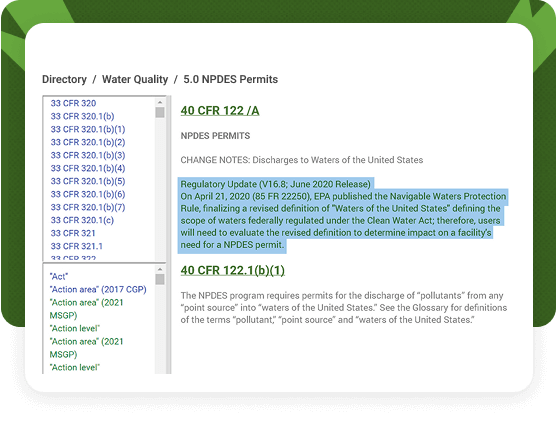Select 33 CFR 320.1(c) citation
Viewport: 558px width, 421px height.
pyautogui.click(x=82, y=220)
